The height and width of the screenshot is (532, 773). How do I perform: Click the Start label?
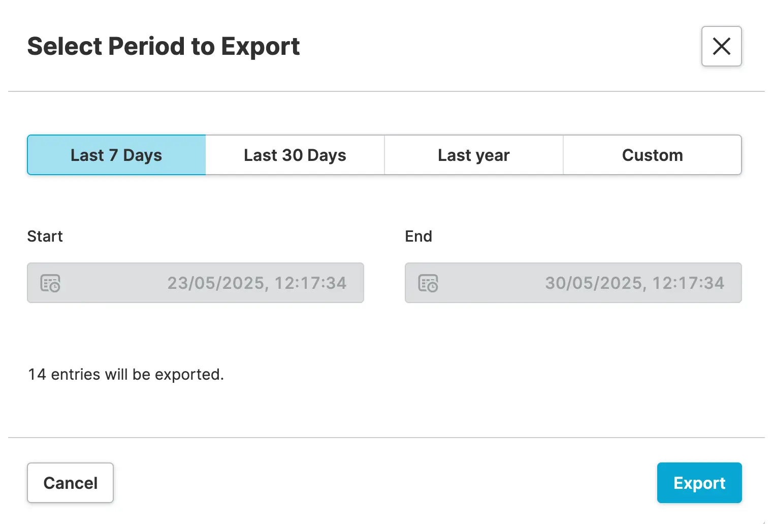(45, 237)
